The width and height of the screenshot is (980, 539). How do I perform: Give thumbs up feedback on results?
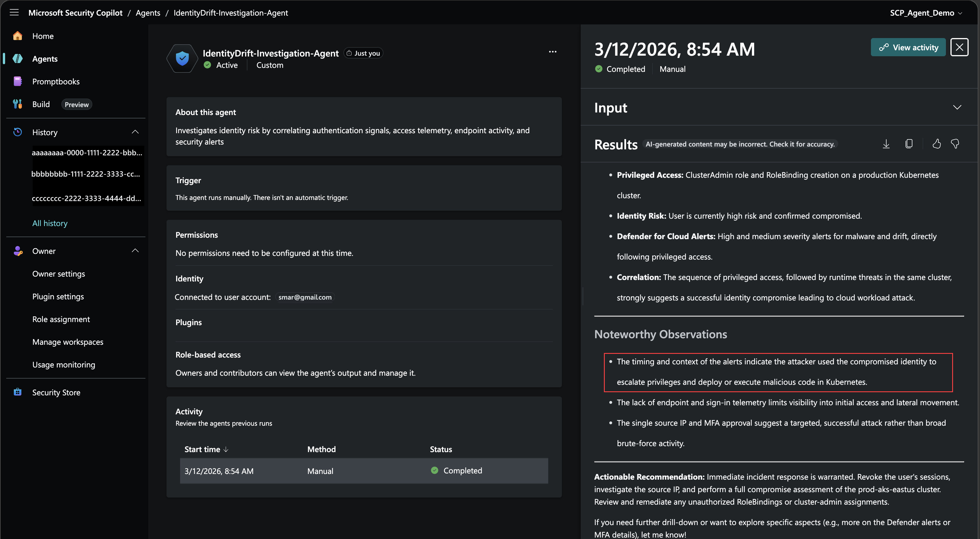click(x=937, y=144)
